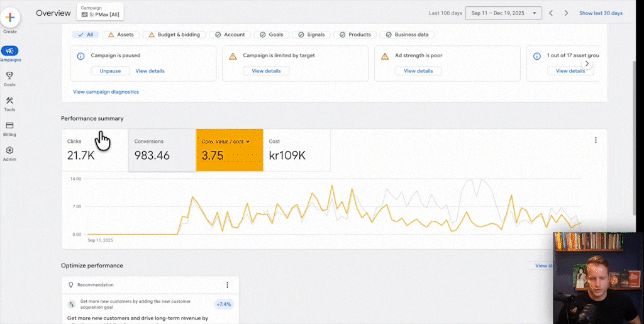The width and height of the screenshot is (644, 324).
Task: Open the date range dropdown
Action: coord(503,13)
